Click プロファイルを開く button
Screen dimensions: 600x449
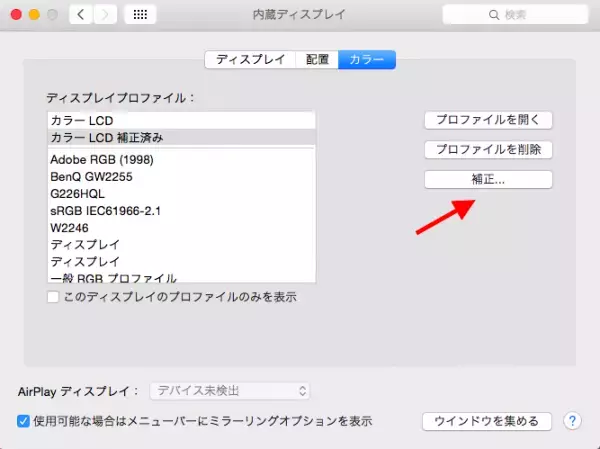488,120
